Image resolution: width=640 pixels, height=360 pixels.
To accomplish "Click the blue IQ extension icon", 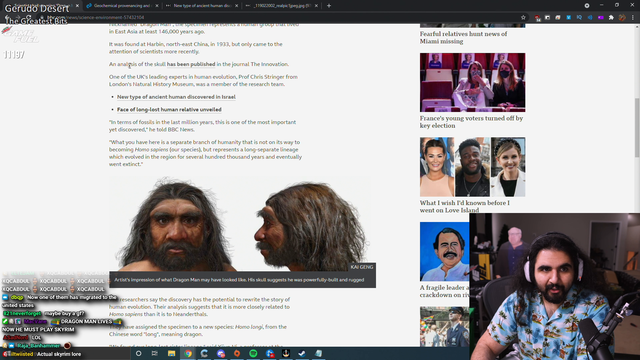I will 579,18.
